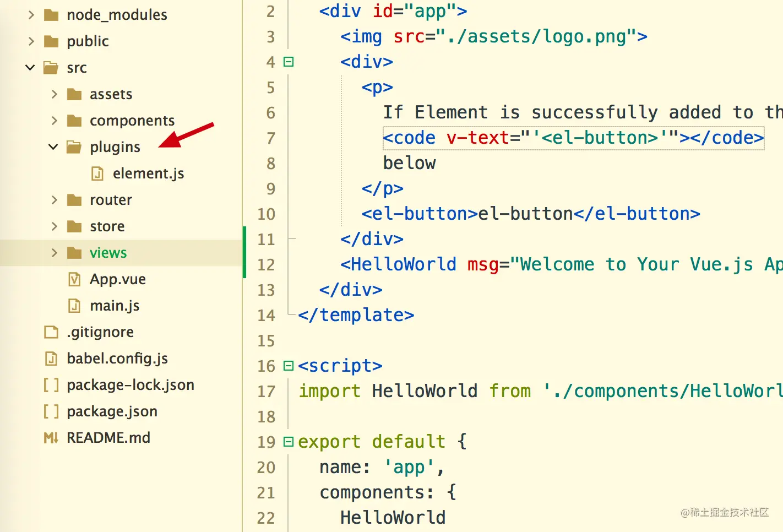Expand the store folder chevron
783x532 pixels.
(54, 226)
